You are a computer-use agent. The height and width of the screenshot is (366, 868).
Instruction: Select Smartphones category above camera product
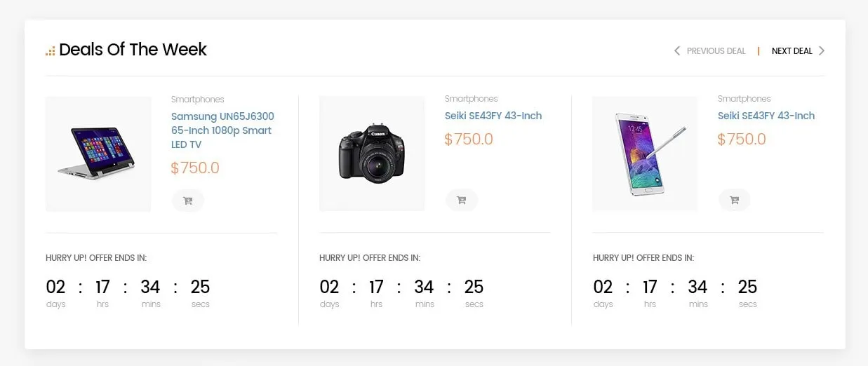tap(472, 99)
